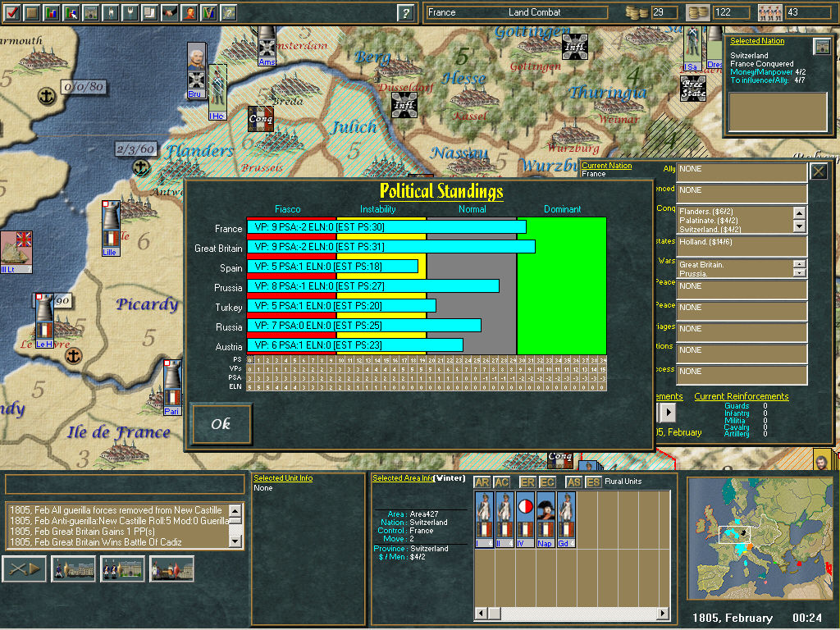The width and height of the screenshot is (840, 630).
Task: Toggle the EC unit filter
Action: pyautogui.click(x=547, y=482)
